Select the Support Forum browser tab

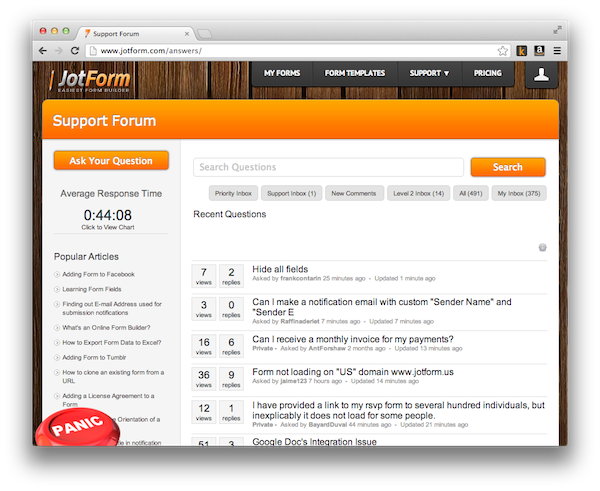(x=135, y=34)
